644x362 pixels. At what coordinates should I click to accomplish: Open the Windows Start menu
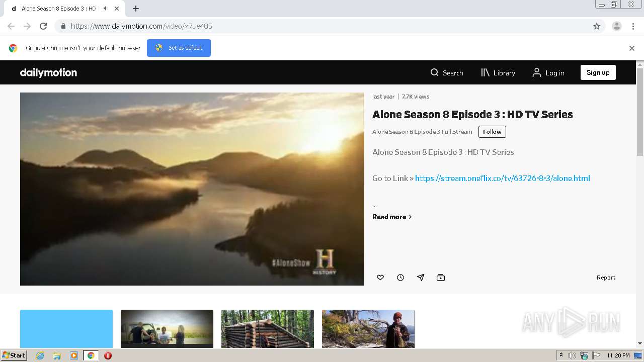pyautogui.click(x=14, y=355)
